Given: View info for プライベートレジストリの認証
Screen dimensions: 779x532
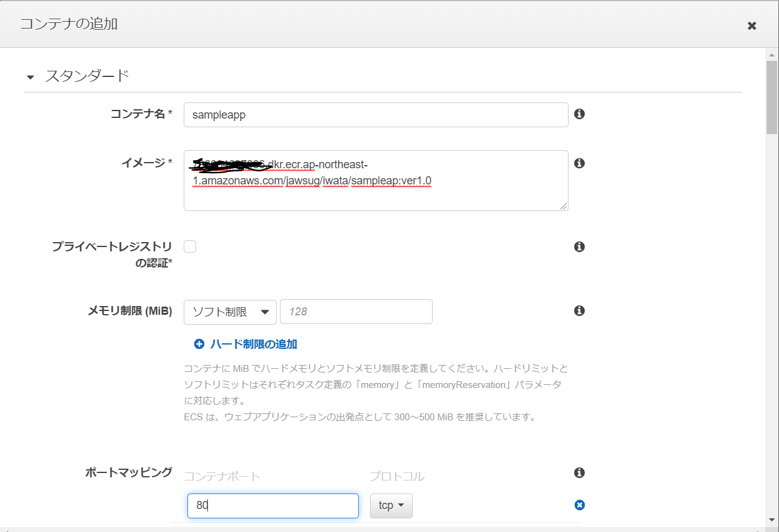Looking at the screenshot, I should click(579, 246).
